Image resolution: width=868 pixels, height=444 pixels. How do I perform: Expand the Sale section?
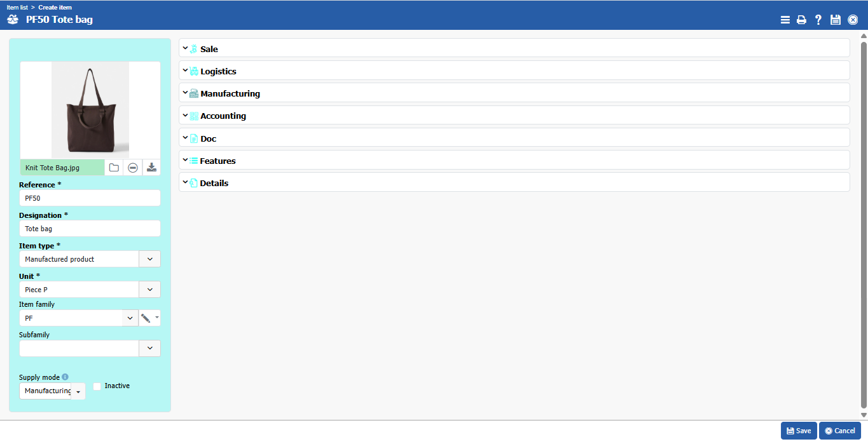209,49
